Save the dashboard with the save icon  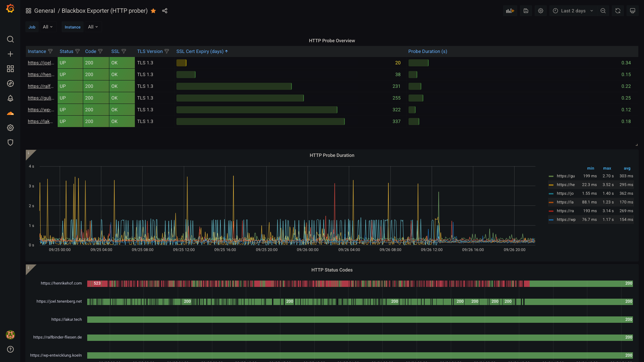click(526, 11)
